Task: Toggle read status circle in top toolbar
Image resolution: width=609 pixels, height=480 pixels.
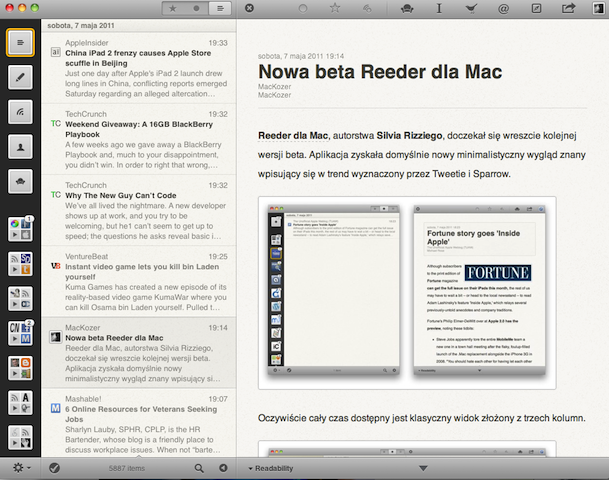Action: coord(303,9)
